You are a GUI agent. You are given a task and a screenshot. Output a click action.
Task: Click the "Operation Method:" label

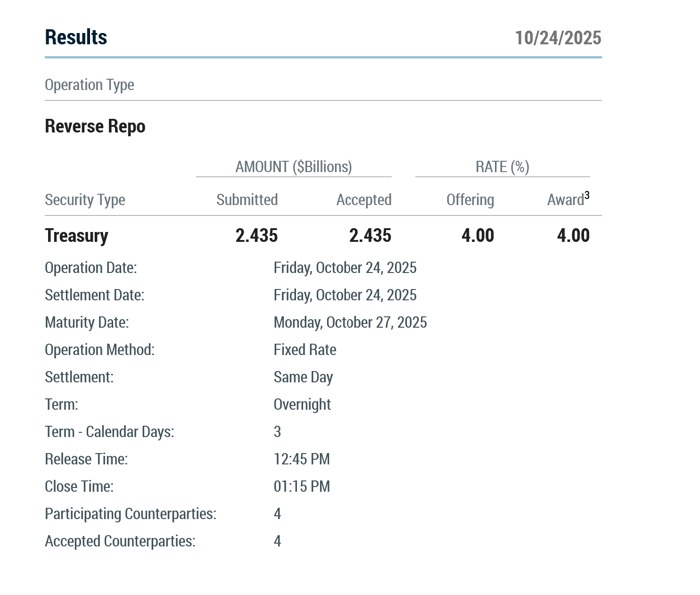coord(99,350)
